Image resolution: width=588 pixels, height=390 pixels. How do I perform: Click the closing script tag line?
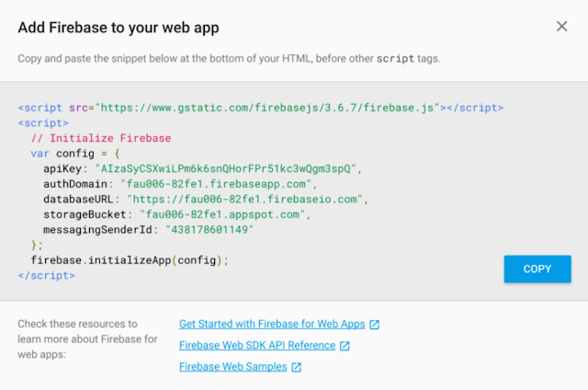pos(47,276)
